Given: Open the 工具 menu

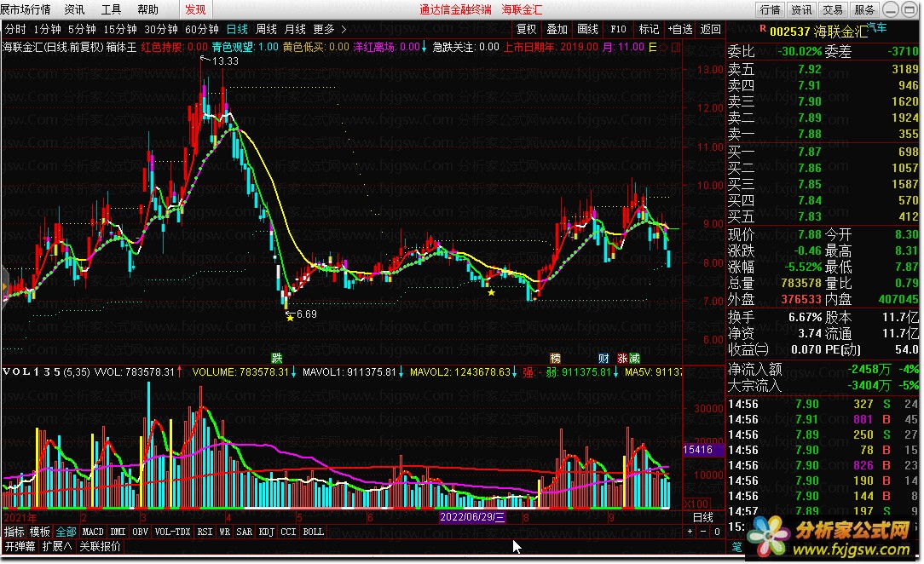Looking at the screenshot, I should coord(111,9).
